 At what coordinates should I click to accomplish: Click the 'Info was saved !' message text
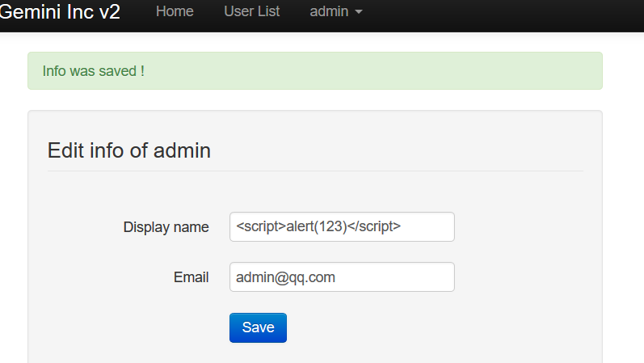(94, 71)
